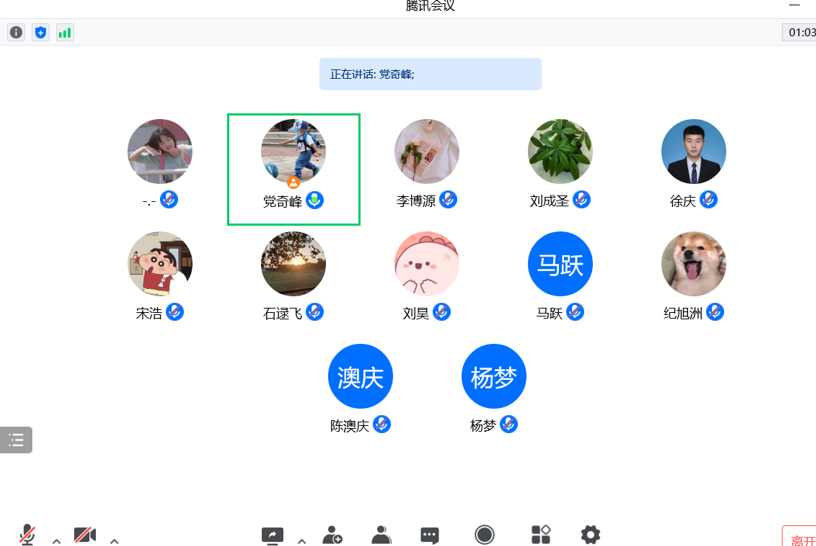Select the 马跃 blue avatar
This screenshot has height=546, width=816.
(560, 264)
